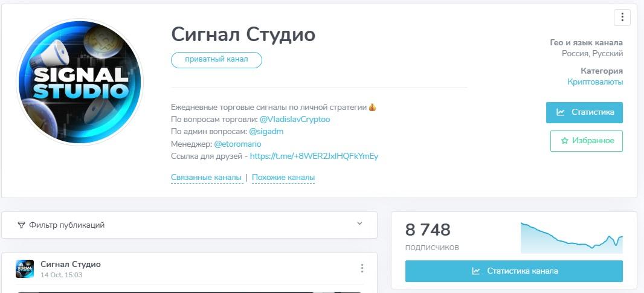
Task: Add channel to Избранное favorites
Action: 586,141
